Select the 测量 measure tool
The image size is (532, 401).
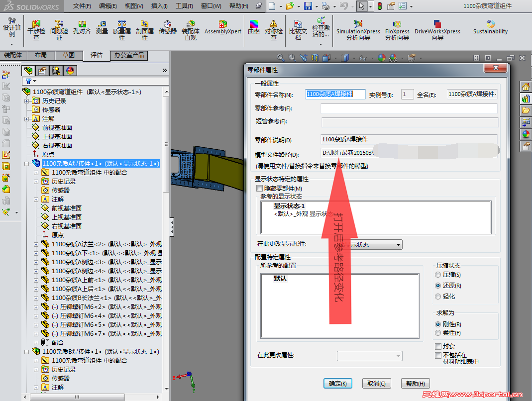pos(102,27)
